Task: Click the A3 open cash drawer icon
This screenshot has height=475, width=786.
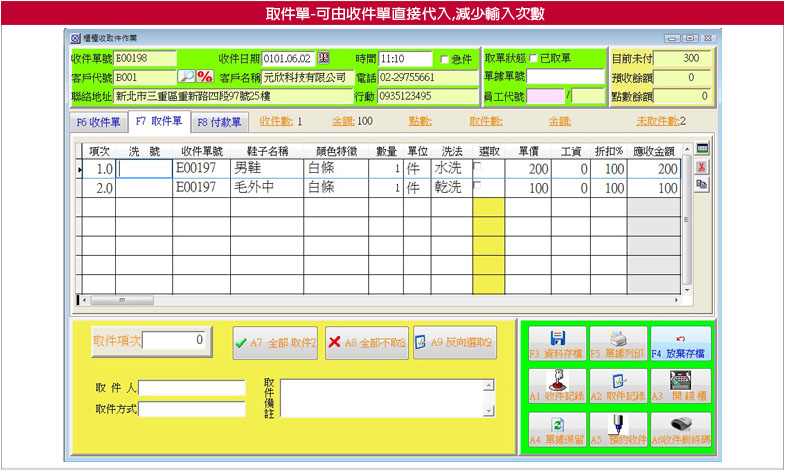Action: pos(679,384)
